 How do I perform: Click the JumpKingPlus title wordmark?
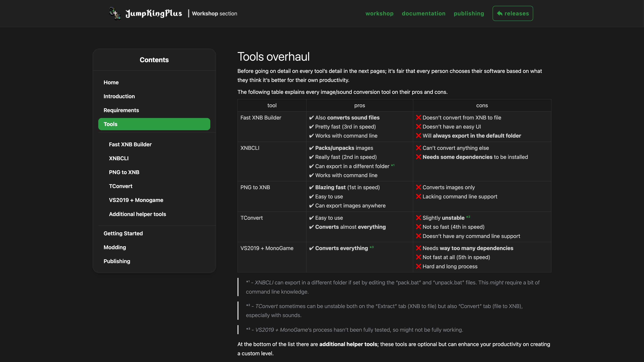pos(154,13)
